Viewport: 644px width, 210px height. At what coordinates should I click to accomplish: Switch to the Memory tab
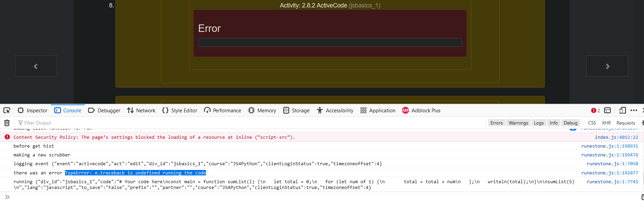[x=262, y=111]
